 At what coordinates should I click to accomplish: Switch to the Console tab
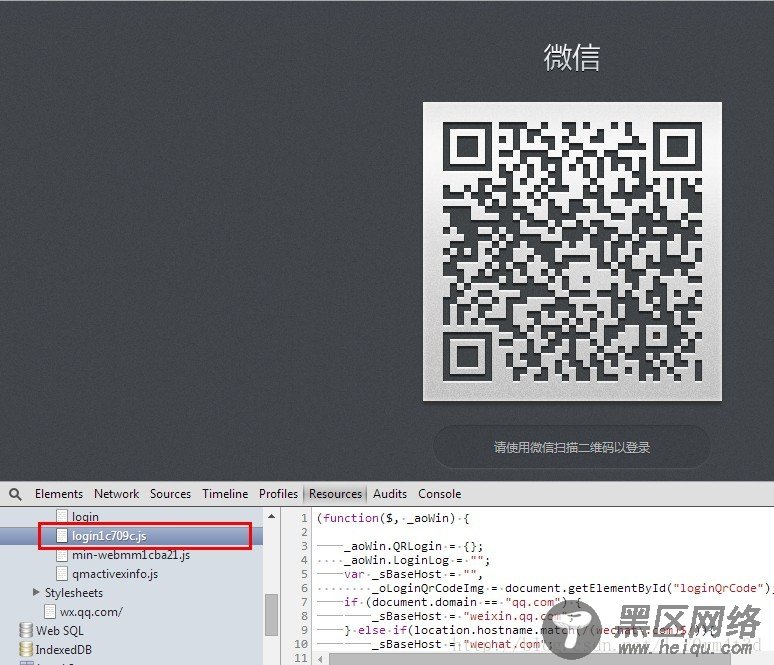pos(439,494)
